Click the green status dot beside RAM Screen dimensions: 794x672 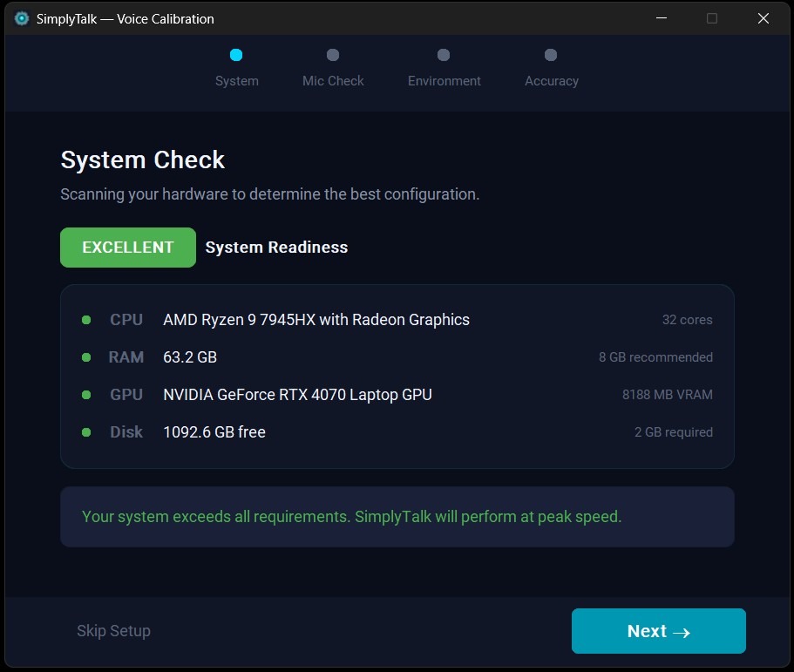pyautogui.click(x=86, y=357)
